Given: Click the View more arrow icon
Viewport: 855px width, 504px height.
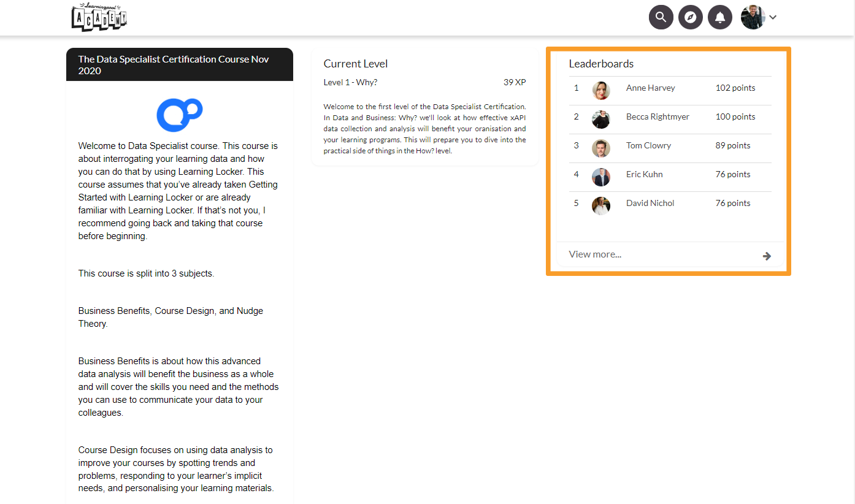Looking at the screenshot, I should point(767,256).
